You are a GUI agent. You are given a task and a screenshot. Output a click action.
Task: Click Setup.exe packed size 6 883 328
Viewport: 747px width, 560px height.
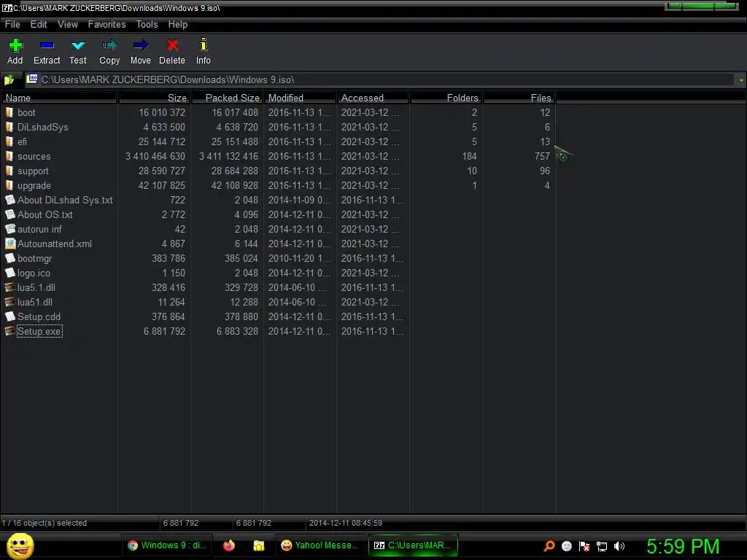pyautogui.click(x=237, y=331)
